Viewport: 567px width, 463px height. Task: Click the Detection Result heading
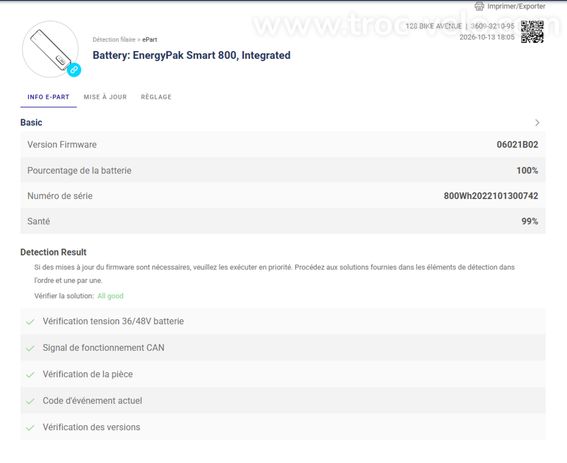tap(53, 252)
